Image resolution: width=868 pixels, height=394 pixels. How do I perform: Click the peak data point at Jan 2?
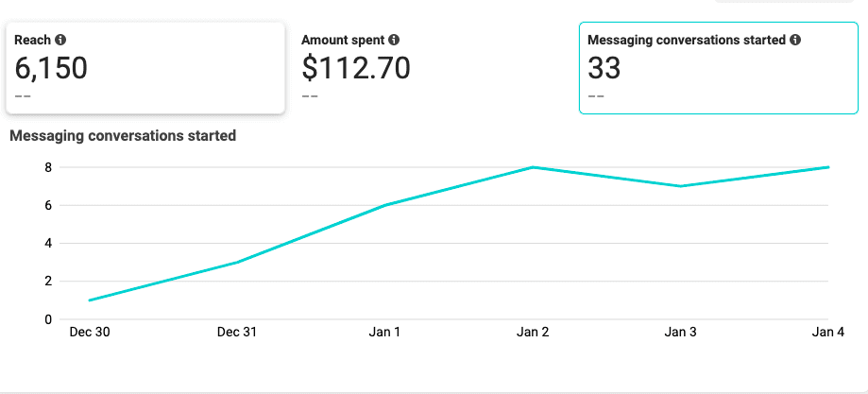point(533,167)
